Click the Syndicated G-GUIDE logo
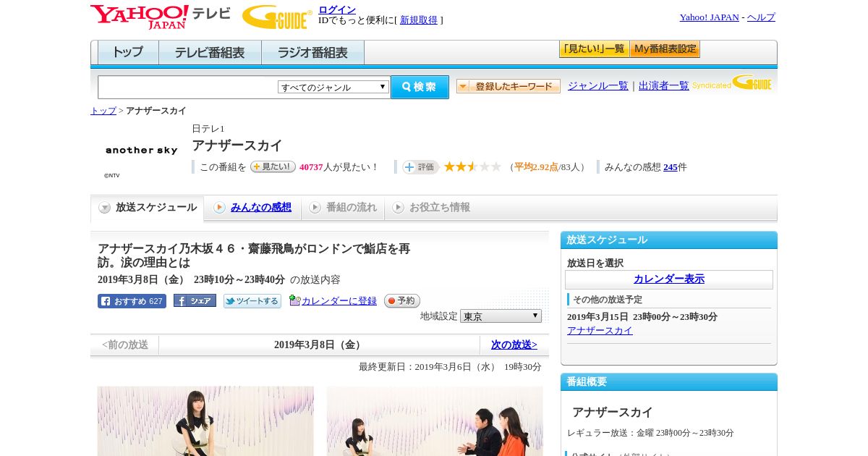This screenshot has width=868, height=456. tap(732, 83)
